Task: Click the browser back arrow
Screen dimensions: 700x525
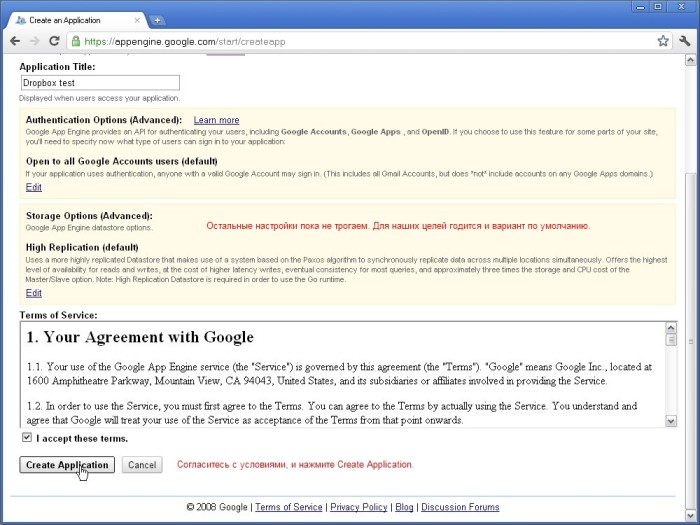Action: (15, 41)
